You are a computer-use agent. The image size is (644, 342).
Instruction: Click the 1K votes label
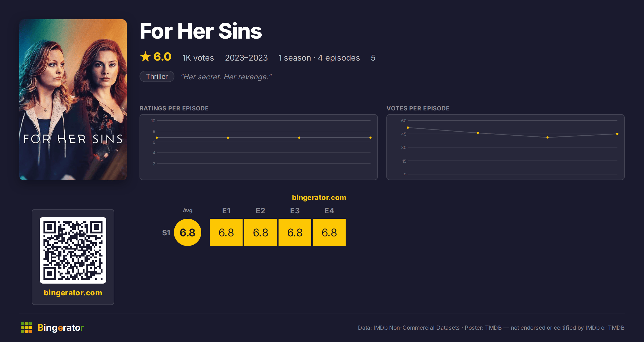coord(198,58)
